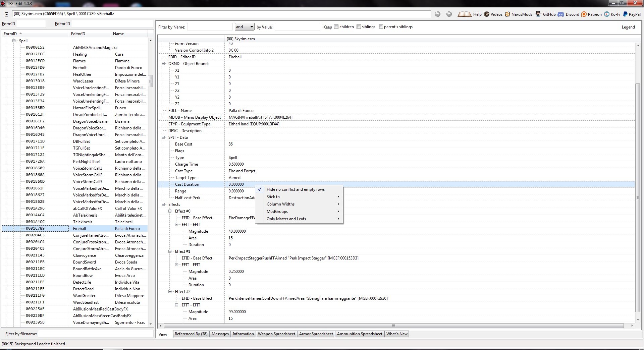
Task: Switch to Weapon Spreadsheet tab
Action: (276, 334)
